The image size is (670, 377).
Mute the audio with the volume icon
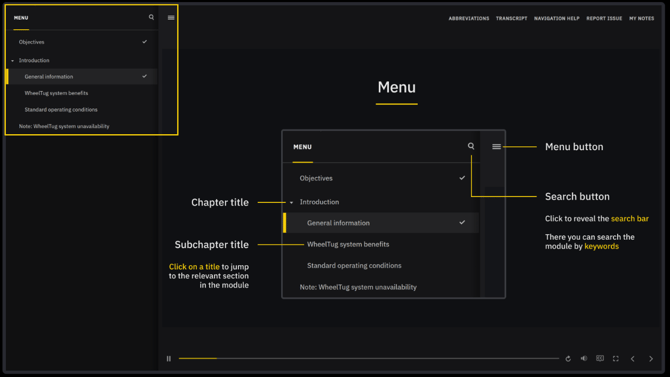pos(584,358)
